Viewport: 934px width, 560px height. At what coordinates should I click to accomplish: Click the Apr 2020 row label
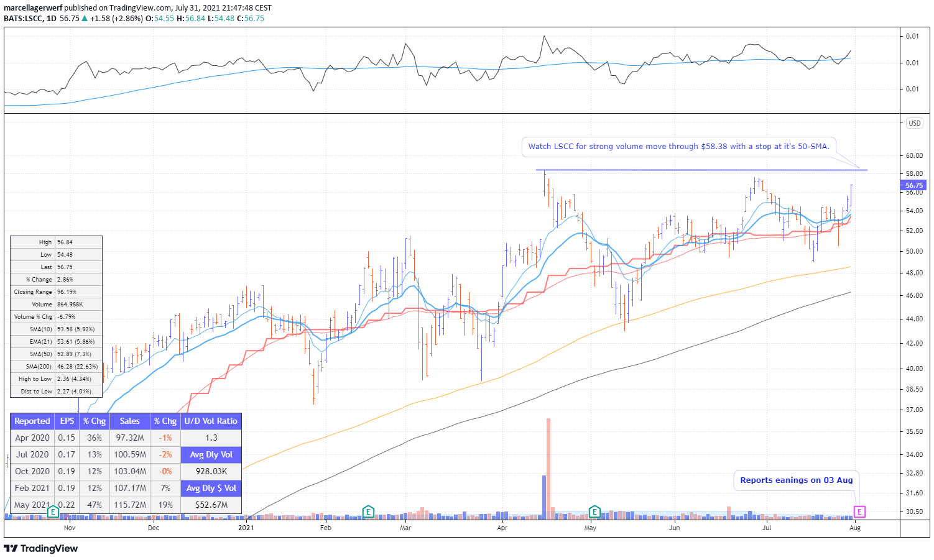[32, 438]
